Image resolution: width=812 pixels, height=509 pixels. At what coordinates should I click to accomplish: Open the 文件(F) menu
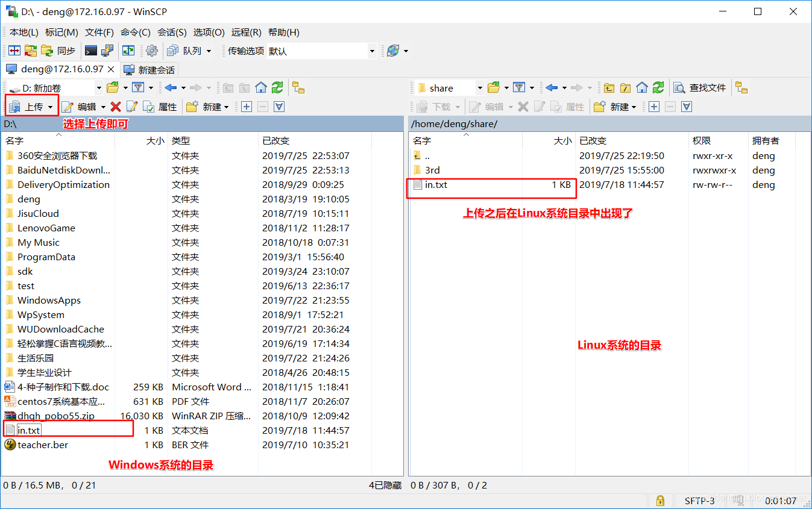[x=99, y=32]
